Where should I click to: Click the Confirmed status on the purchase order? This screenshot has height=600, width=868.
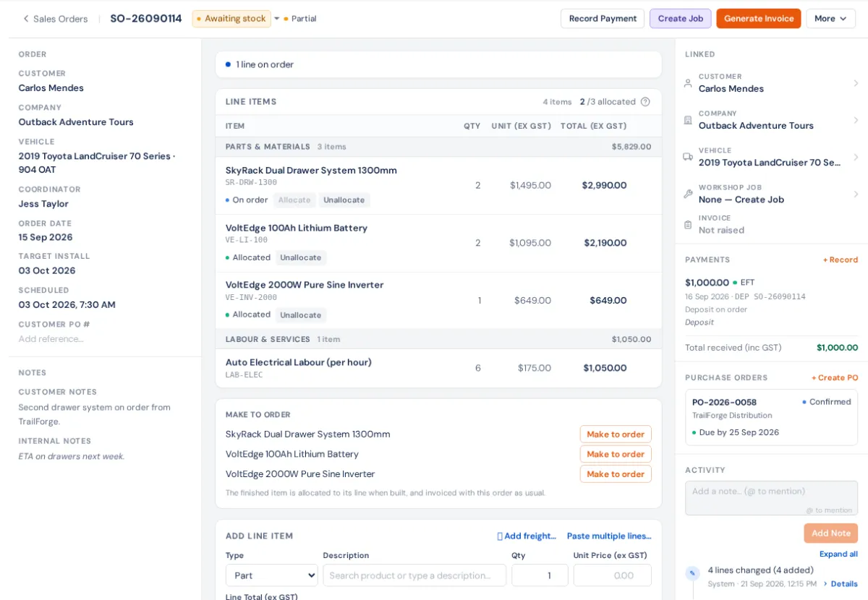[x=826, y=402]
